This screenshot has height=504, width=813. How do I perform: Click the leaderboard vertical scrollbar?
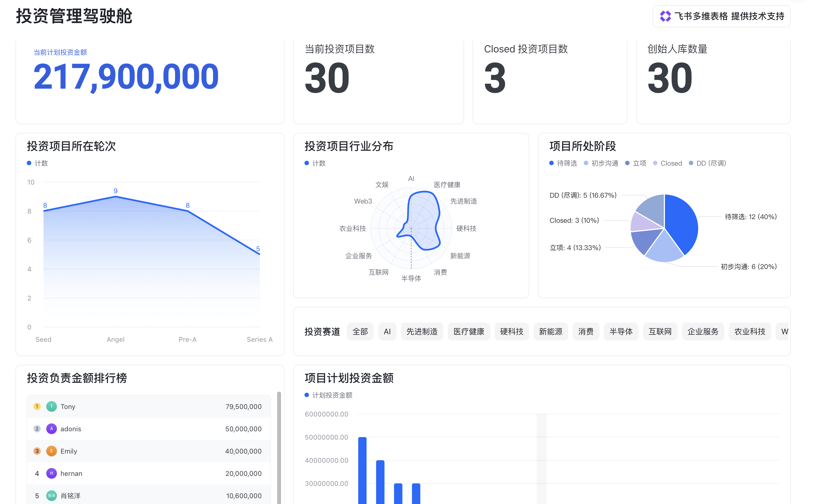tap(279, 447)
